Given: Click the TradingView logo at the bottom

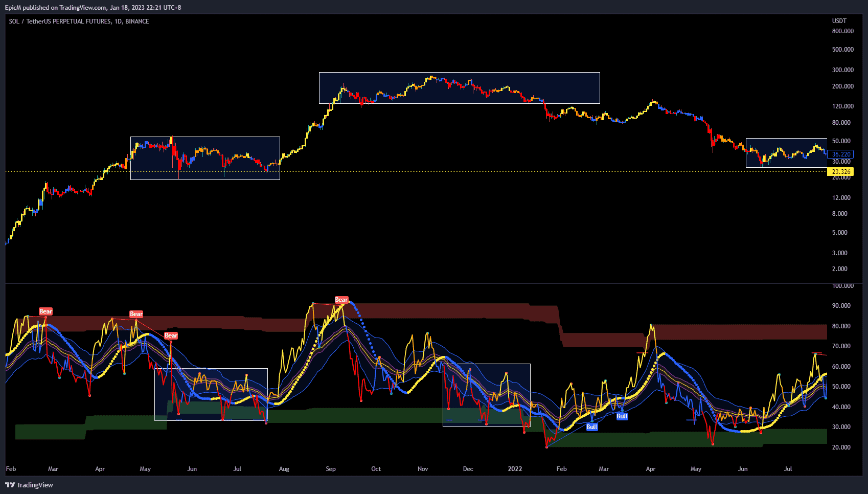Looking at the screenshot, I should [x=29, y=485].
